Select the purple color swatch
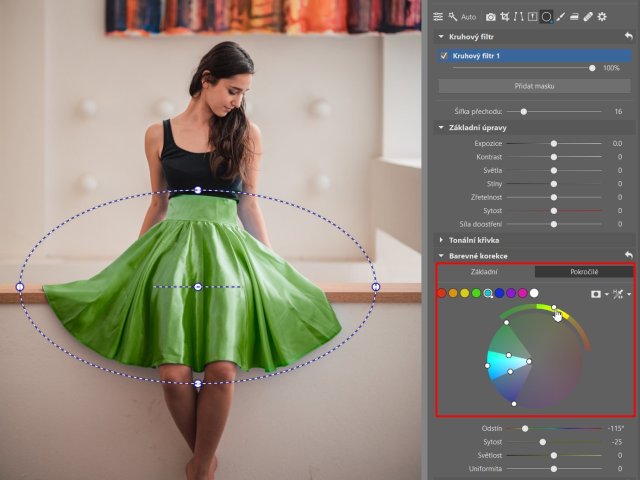Viewport: 640px width, 480px height. [x=511, y=293]
